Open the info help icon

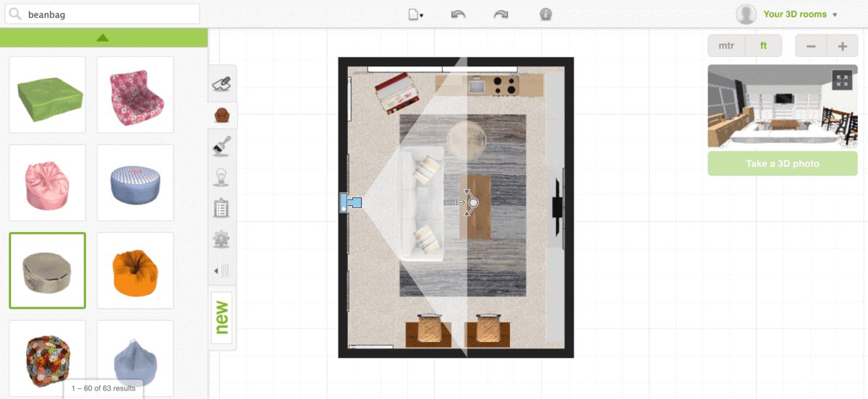click(x=546, y=14)
